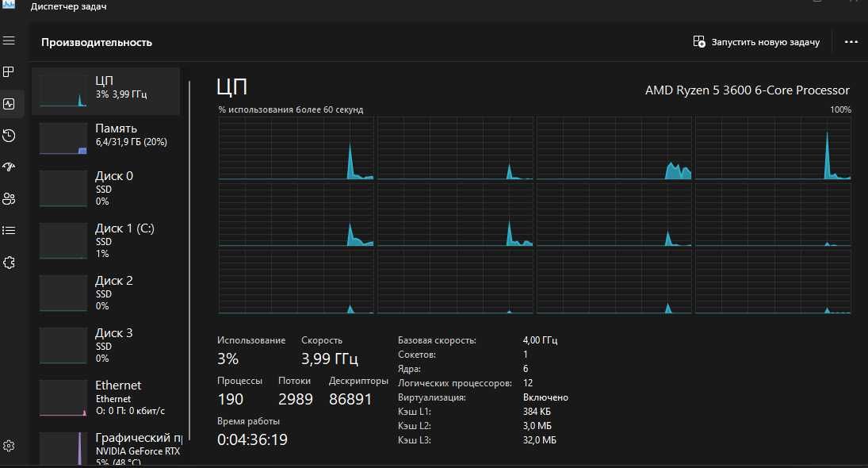Screen dimensions: 868x468
Task: Click the Кэш L3 value 32,0 МБ
Action: (539, 440)
